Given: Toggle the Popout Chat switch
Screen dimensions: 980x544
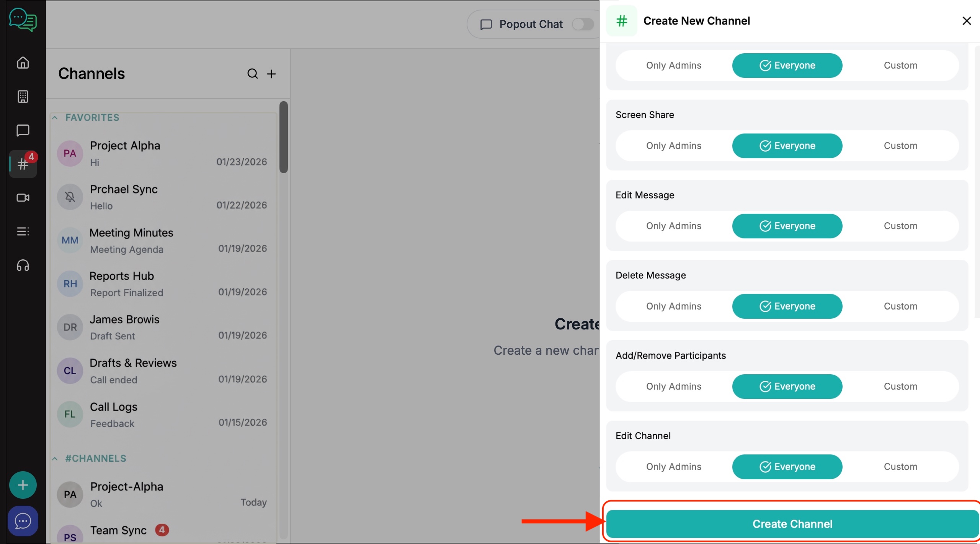Looking at the screenshot, I should click(x=583, y=24).
